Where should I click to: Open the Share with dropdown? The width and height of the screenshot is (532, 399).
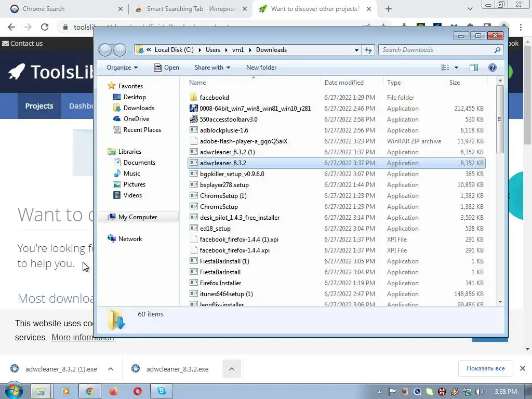pyautogui.click(x=212, y=68)
